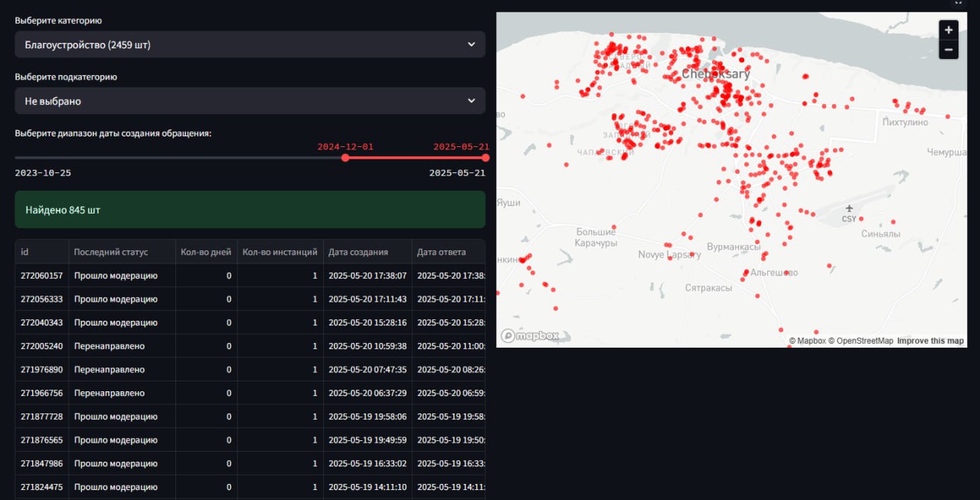Click chevron arrow of the category selector

click(x=472, y=44)
